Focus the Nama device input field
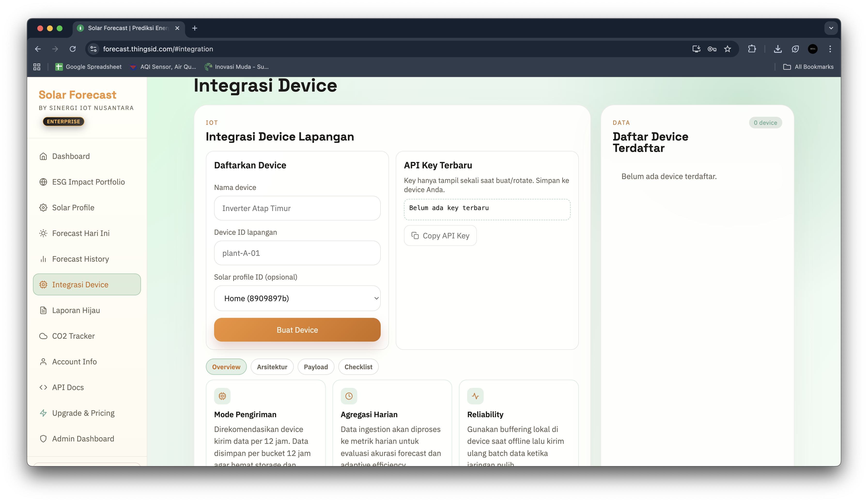This screenshot has height=502, width=868. coord(297,208)
